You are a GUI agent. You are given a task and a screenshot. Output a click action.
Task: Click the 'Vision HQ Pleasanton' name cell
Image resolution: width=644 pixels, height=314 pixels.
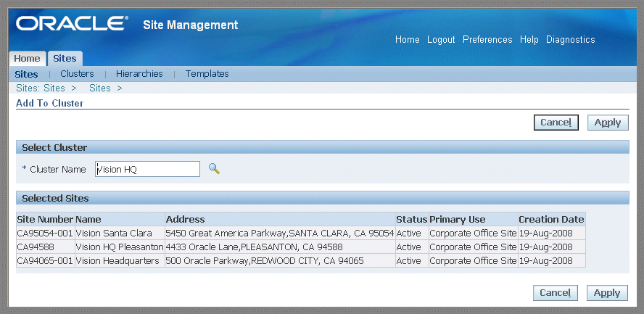(120, 247)
